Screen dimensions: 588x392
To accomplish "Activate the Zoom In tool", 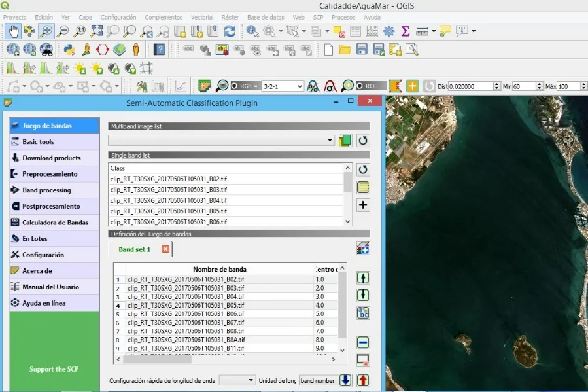I will coord(46,31).
